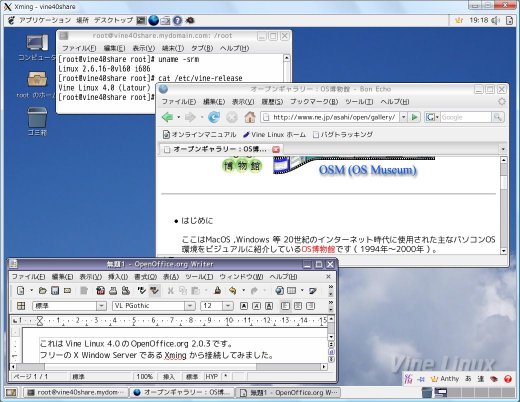520x402 pixels.
Task: Toggle Underline formatting in Writer
Action: tap(269, 306)
